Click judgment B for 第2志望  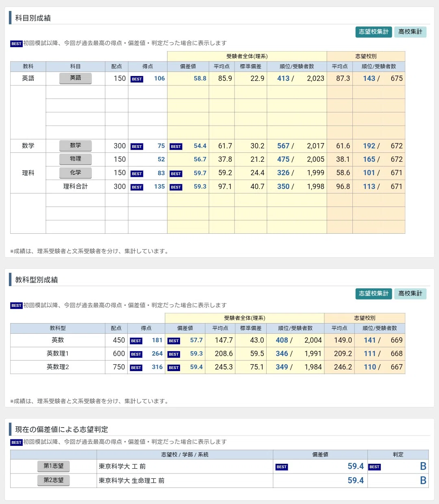[x=423, y=480]
